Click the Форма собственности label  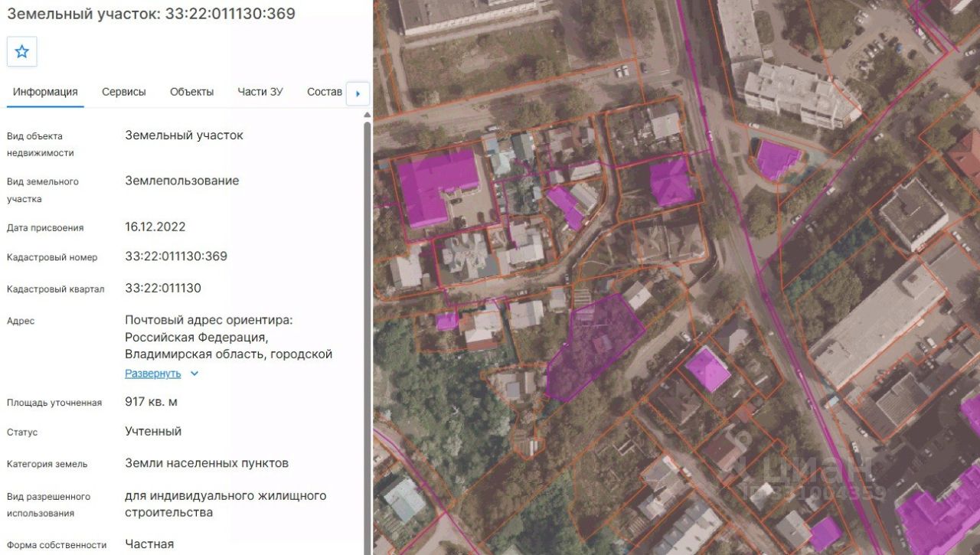point(57,545)
